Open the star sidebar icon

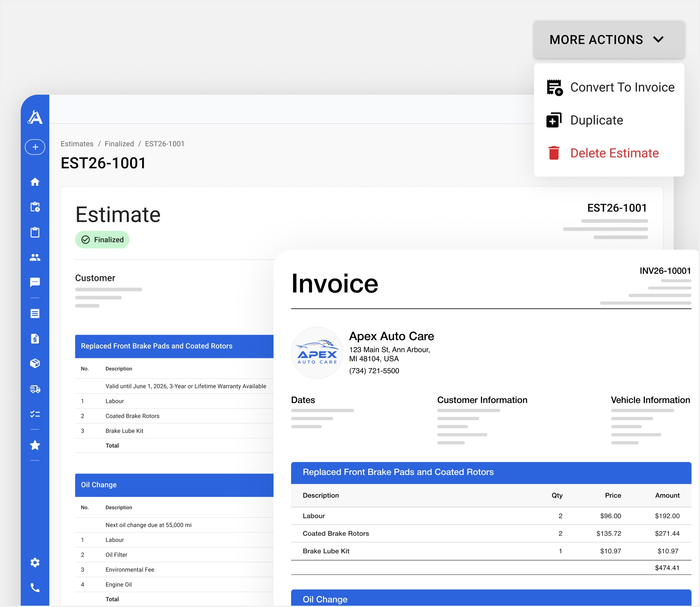tap(35, 445)
